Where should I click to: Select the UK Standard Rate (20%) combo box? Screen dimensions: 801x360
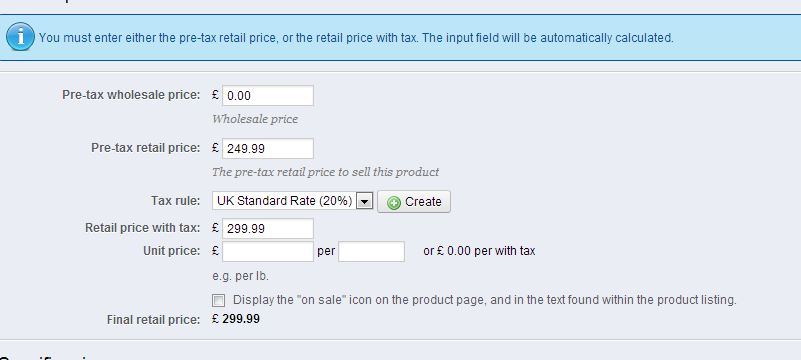click(293, 201)
